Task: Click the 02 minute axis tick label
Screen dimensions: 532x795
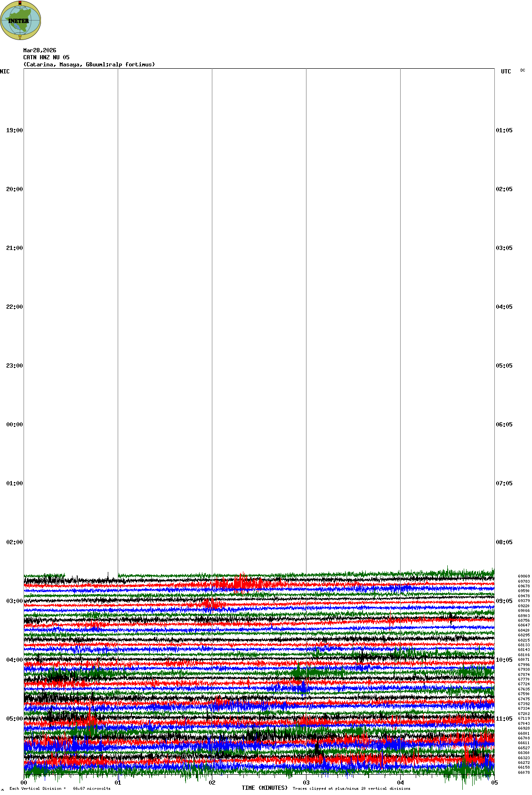Action: tap(212, 783)
